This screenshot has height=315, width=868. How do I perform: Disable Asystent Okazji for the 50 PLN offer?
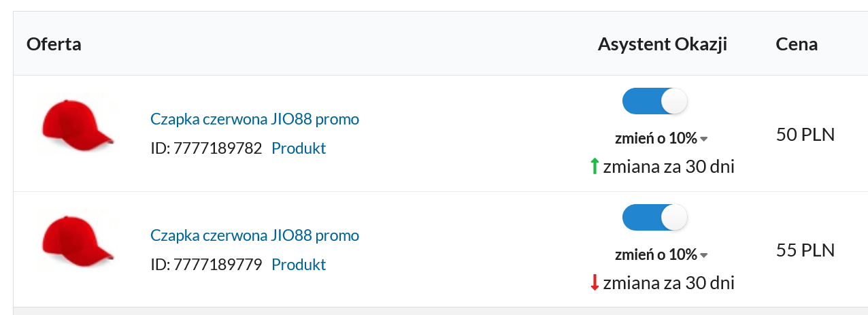click(x=654, y=102)
